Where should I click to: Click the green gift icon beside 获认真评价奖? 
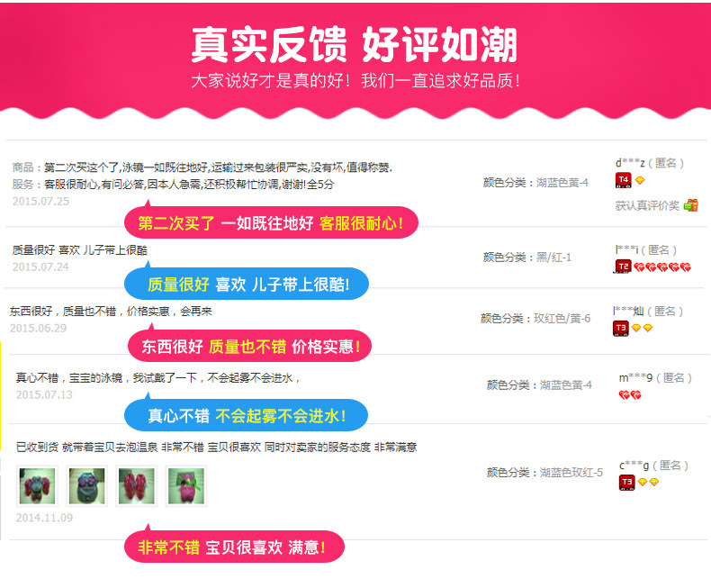coord(690,205)
